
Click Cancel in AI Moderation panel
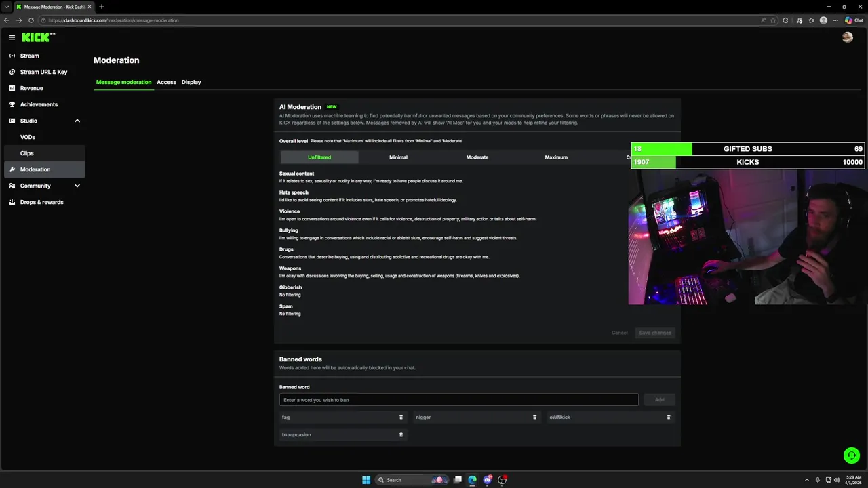[619, 333]
